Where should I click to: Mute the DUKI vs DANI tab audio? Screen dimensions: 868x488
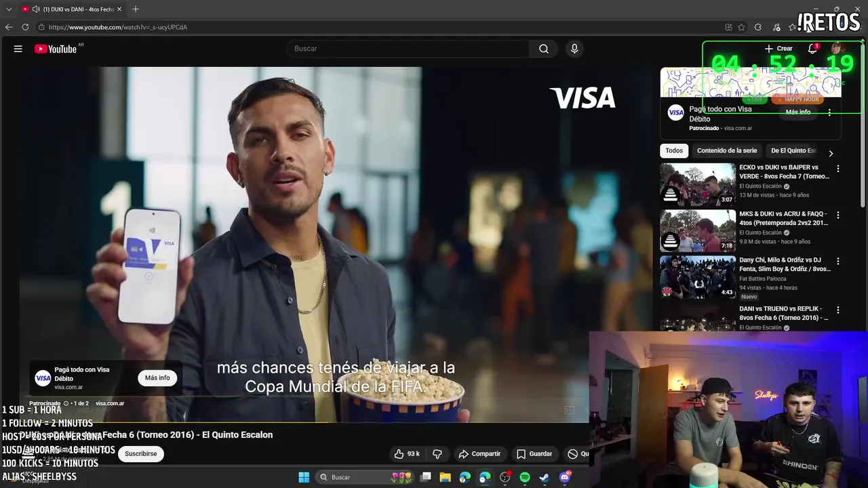click(x=36, y=9)
